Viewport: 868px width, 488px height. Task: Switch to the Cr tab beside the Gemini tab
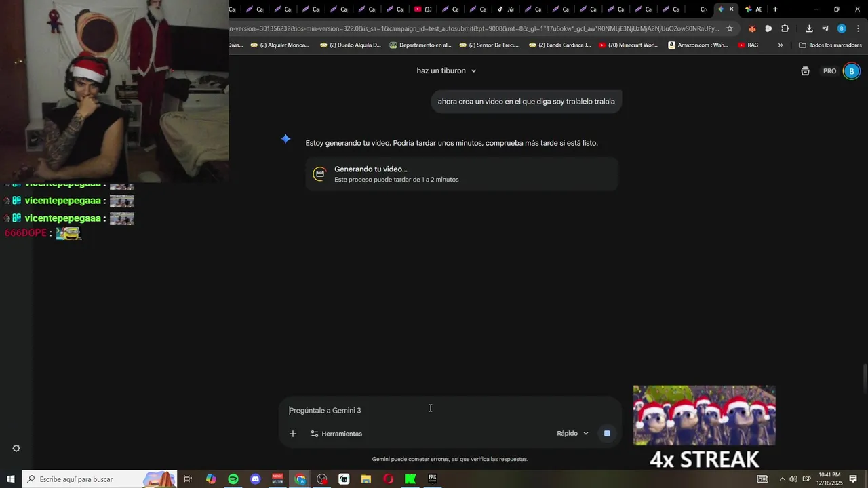(703, 9)
